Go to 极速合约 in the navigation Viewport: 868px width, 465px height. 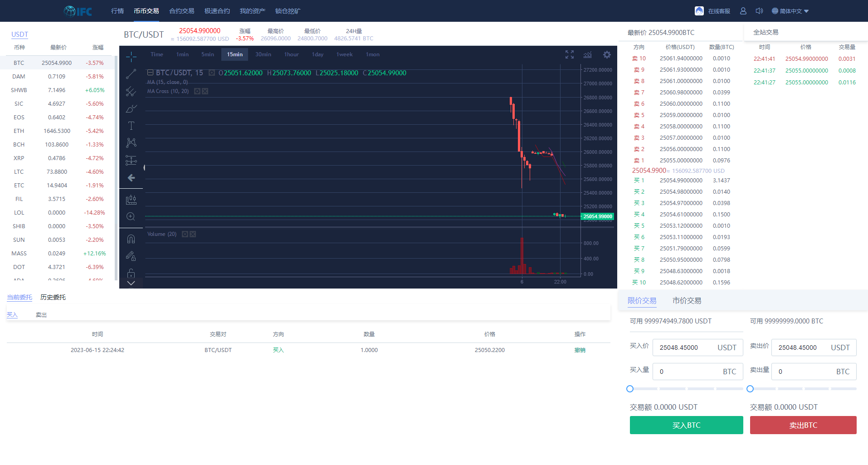[217, 11]
